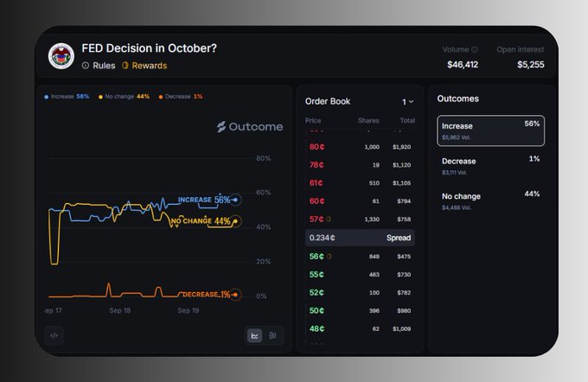Select the Increase outcome card
This screenshot has height=382, width=588.
(x=490, y=131)
